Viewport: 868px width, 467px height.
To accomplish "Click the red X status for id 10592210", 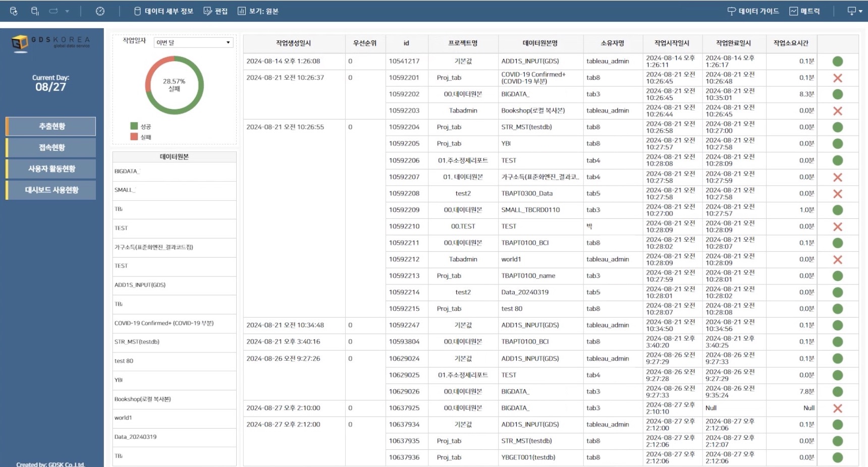I will tap(838, 226).
